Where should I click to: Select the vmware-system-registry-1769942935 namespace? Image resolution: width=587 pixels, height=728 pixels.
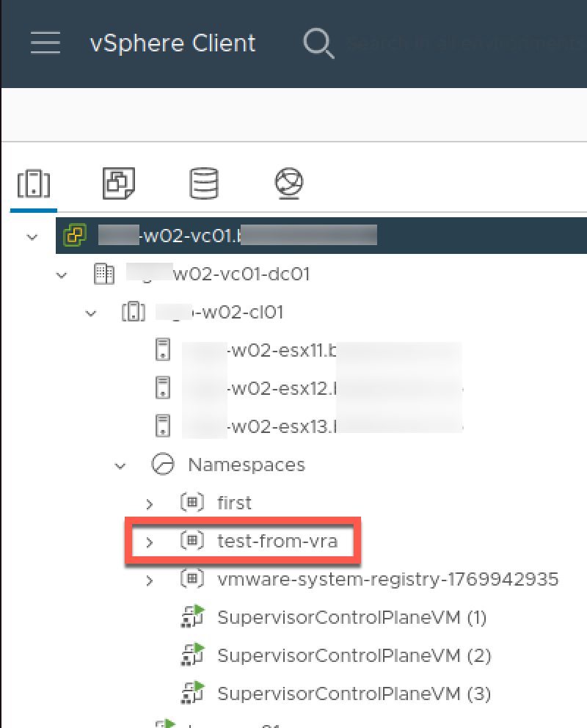point(388,580)
